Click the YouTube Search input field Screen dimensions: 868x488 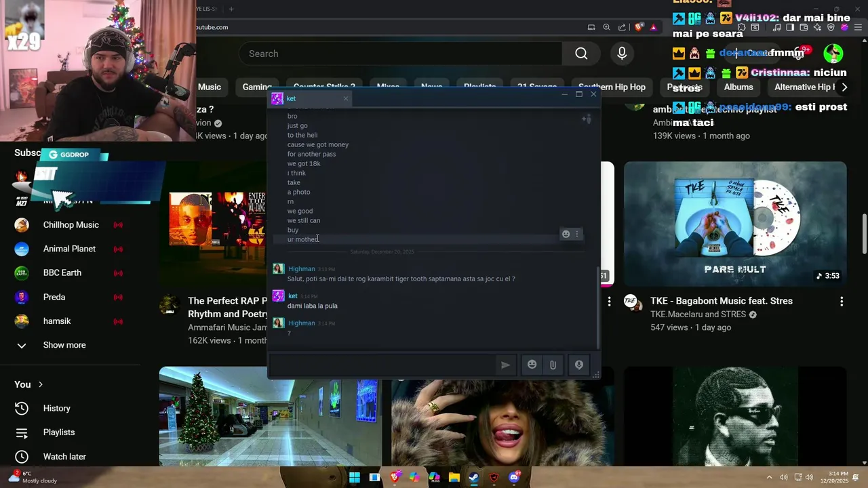coord(400,54)
